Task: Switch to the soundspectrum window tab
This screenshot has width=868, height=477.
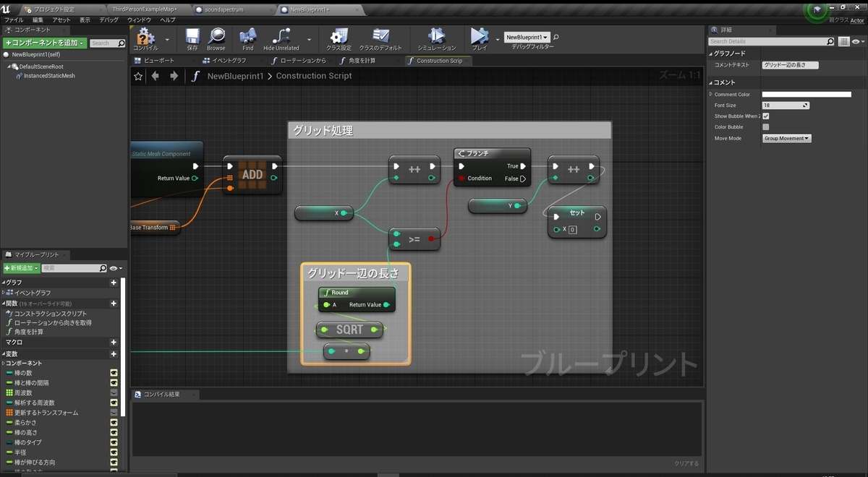Action: point(223,10)
